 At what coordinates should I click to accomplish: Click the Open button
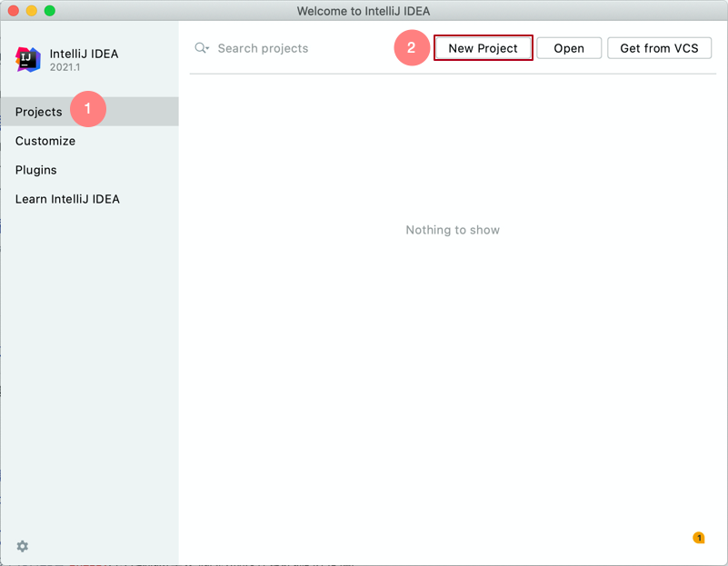click(569, 48)
